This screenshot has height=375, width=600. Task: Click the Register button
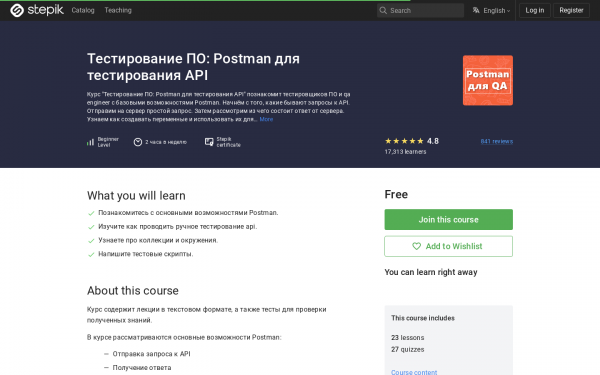point(571,10)
